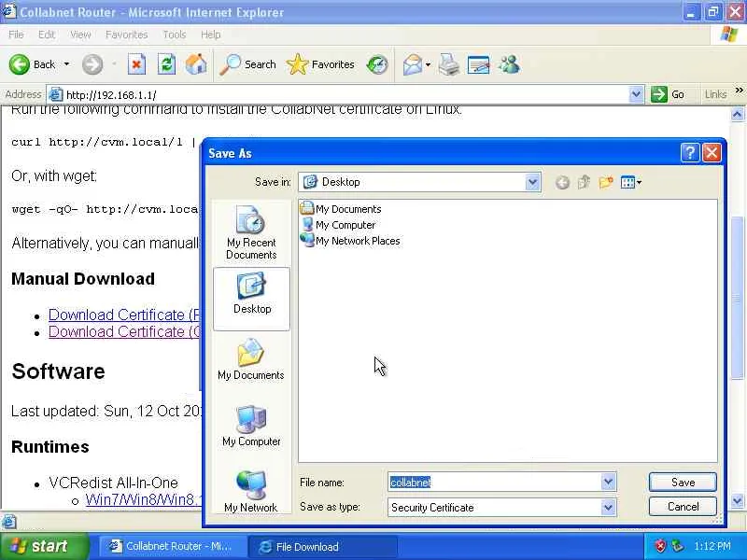The image size is (747, 560).
Task: Expand the File name dropdown
Action: [x=609, y=483]
